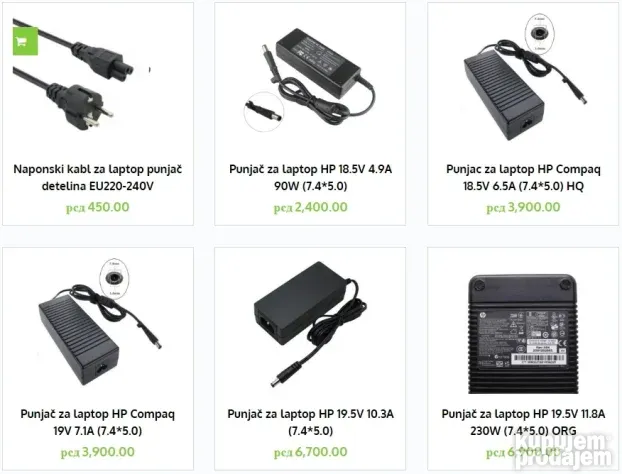Click Punjač za laptop HP 18.5V 4.9A 90W title
The width and height of the screenshot is (622, 474).
pyautogui.click(x=310, y=177)
